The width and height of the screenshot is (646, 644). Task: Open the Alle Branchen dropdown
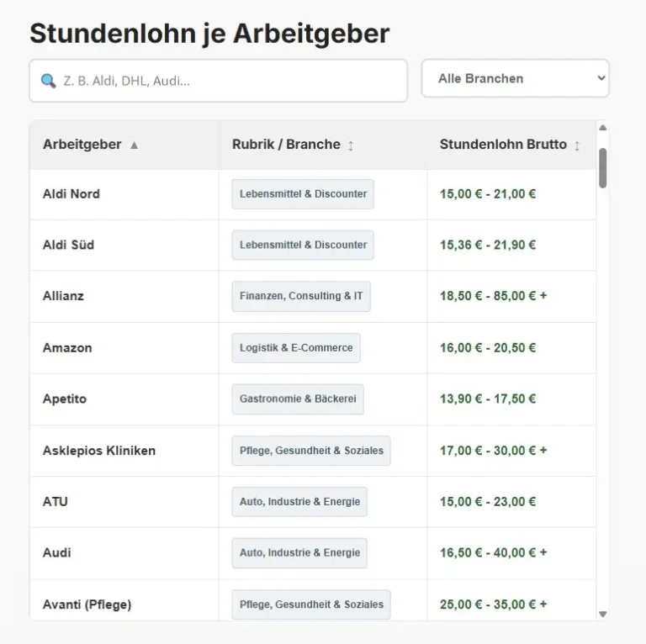515,78
